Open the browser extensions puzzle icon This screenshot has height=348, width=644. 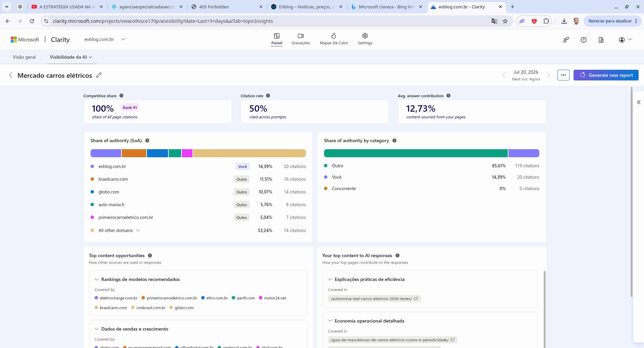pyautogui.click(x=546, y=21)
